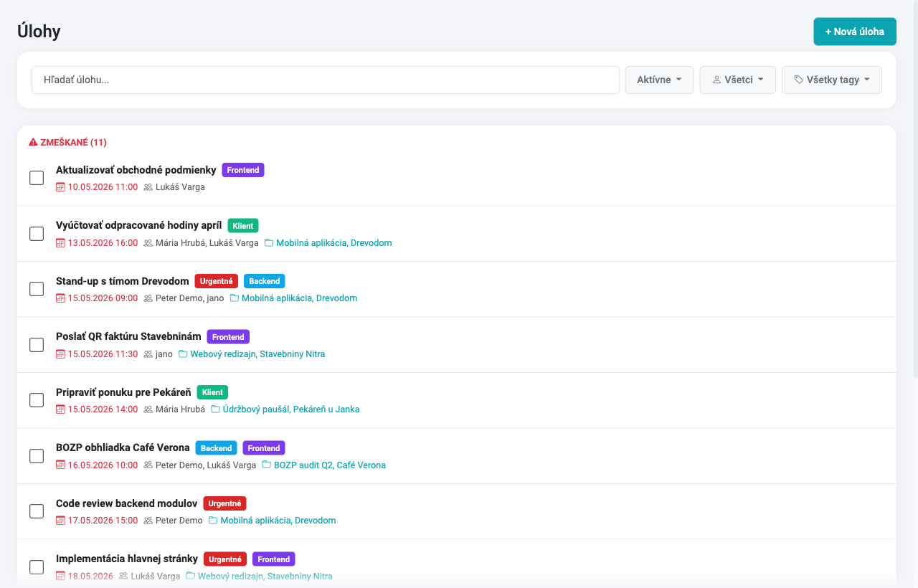
Task: Click calendar icon beside 10.05.2026 11:00
Action: (60, 187)
